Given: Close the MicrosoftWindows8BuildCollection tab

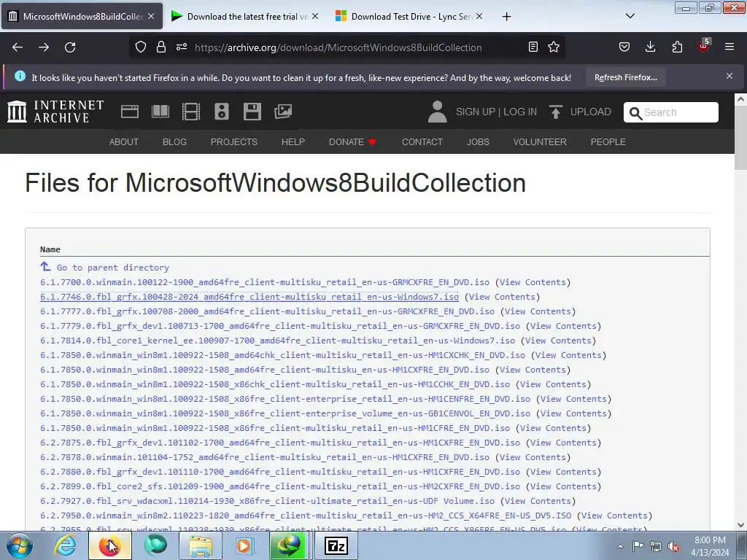Looking at the screenshot, I should tap(151, 16).
